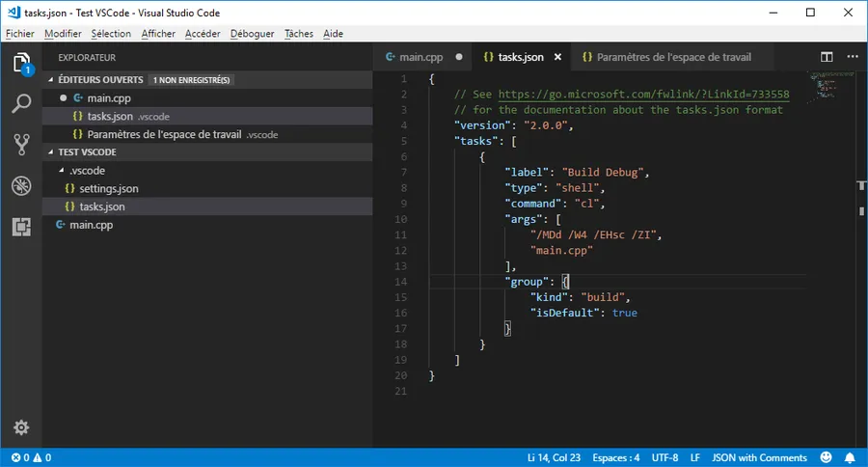This screenshot has width=868, height=467.
Task: Click the "shell" type value
Action: click(578, 188)
